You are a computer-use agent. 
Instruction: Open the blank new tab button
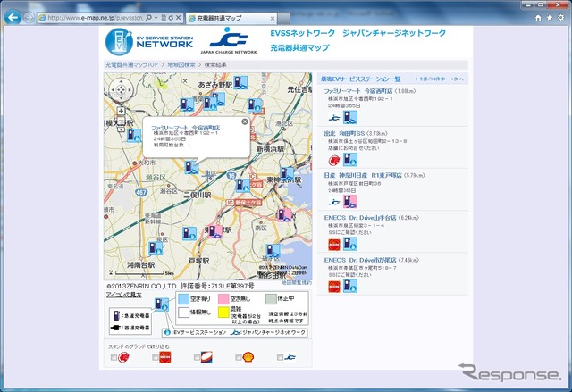coord(284,18)
